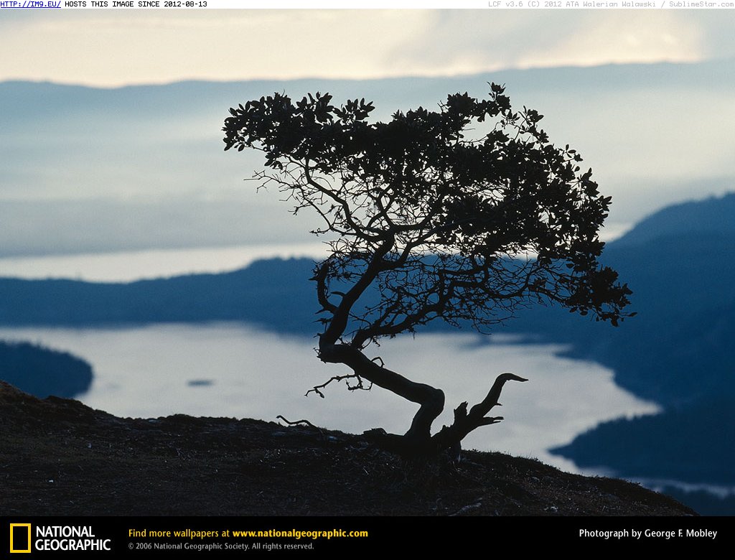Click the 'Find more wallpapers at' text
The width and height of the screenshot is (735, 560).
pos(179,533)
